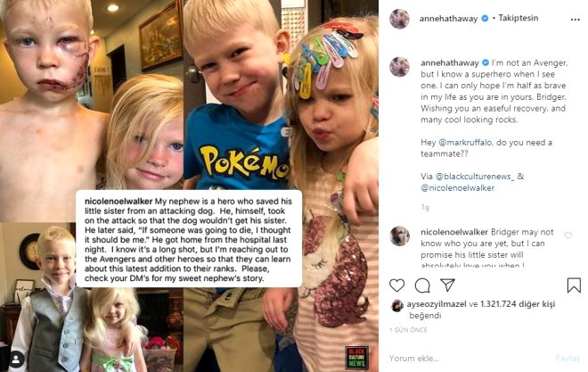Screen dimensions: 588x372
Task: Click the verified badge beside header username
Action: 485,18
